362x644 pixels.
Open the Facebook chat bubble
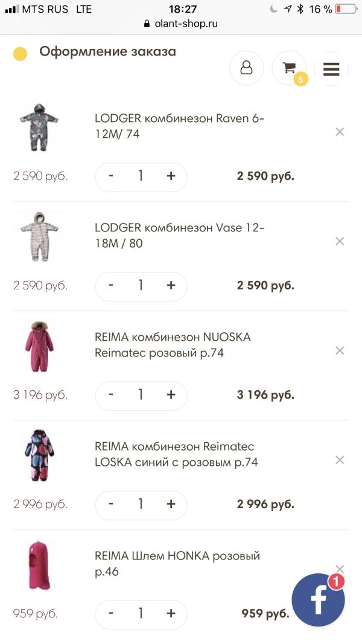pos(318,600)
